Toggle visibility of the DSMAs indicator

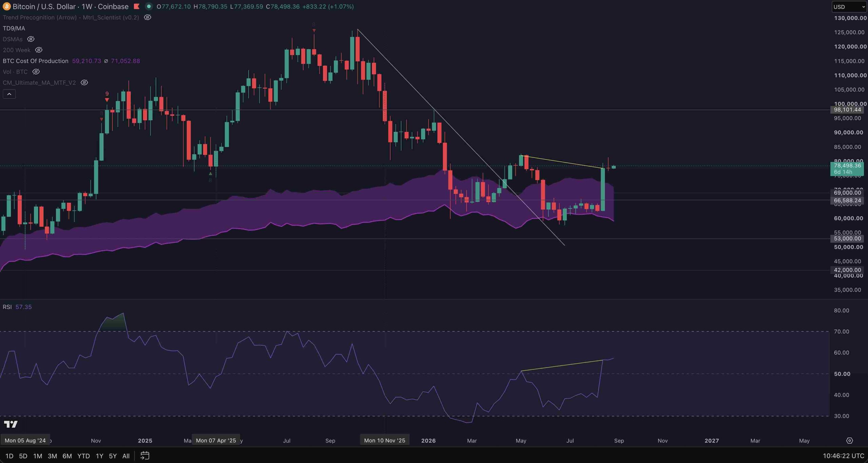[31, 39]
